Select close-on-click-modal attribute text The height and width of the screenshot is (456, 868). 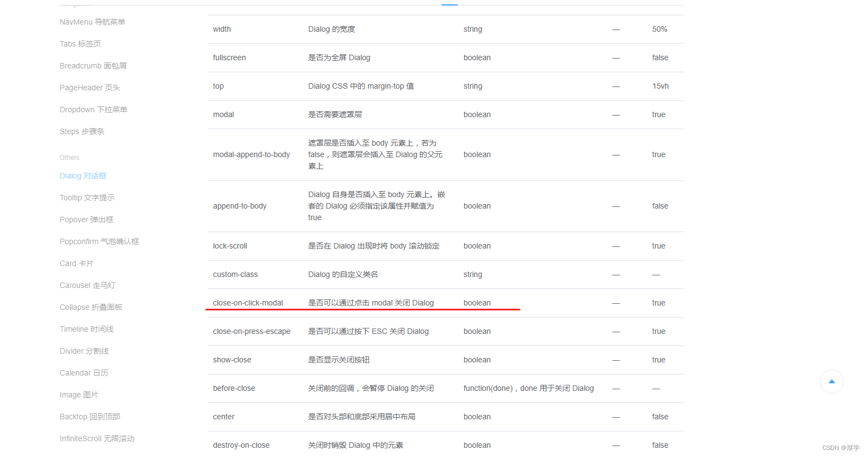click(x=248, y=303)
